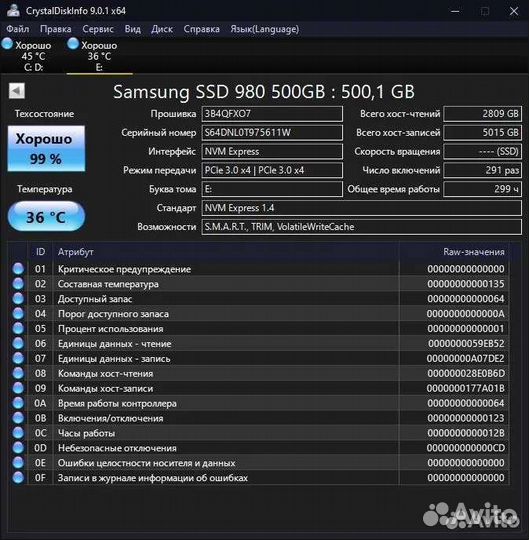Viewport: 529px width, 540px height.
Task: Click status icon for attribute 05 Процент использования
Action: tap(18, 329)
